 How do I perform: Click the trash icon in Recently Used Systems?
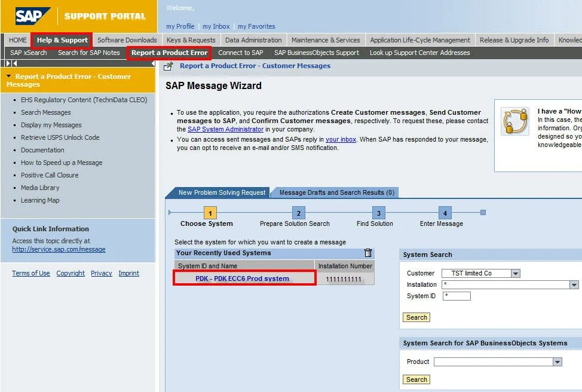coord(368,253)
